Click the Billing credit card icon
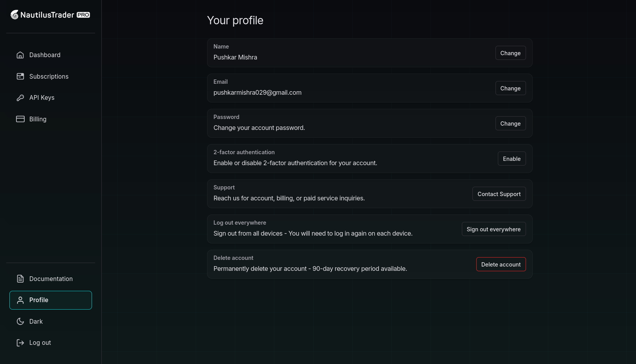Screen dimensions: 636x364 [x=20, y=119]
